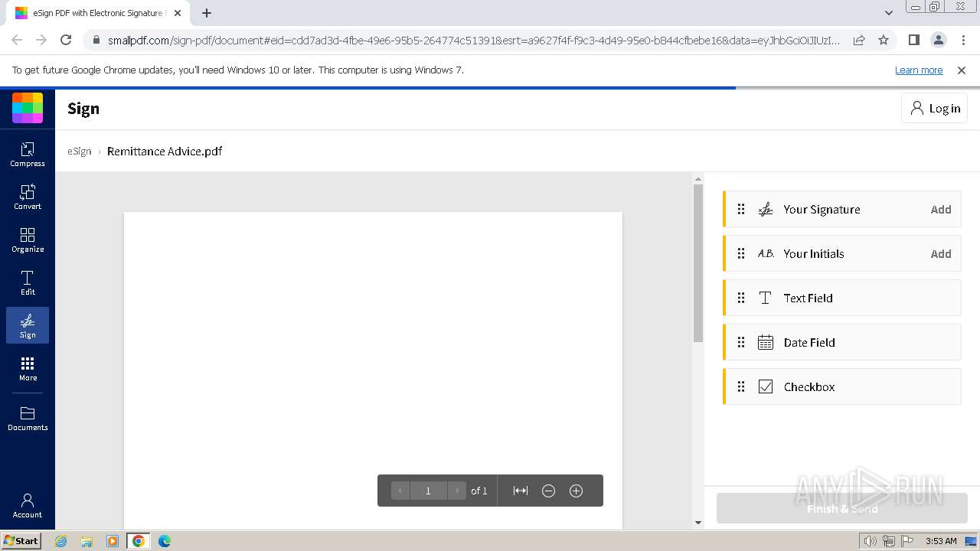This screenshot has height=551, width=980.
Task: Add Your Initials
Action: click(x=941, y=253)
